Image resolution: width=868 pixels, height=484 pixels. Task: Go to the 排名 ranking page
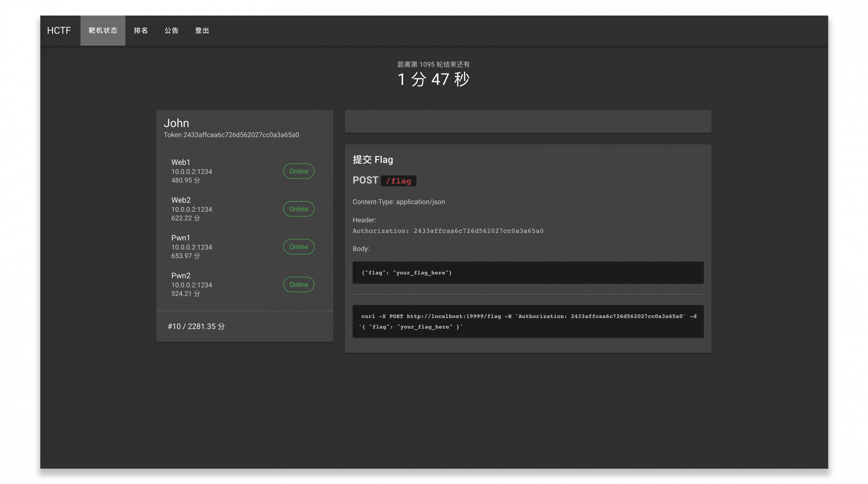coord(141,30)
